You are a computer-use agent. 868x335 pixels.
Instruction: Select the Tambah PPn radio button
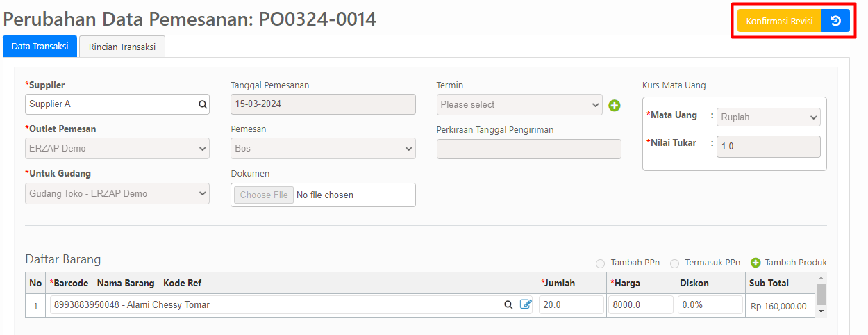[600, 263]
